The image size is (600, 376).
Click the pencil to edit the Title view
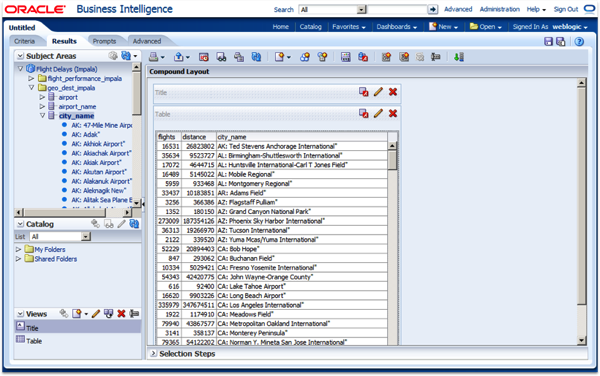(x=378, y=92)
